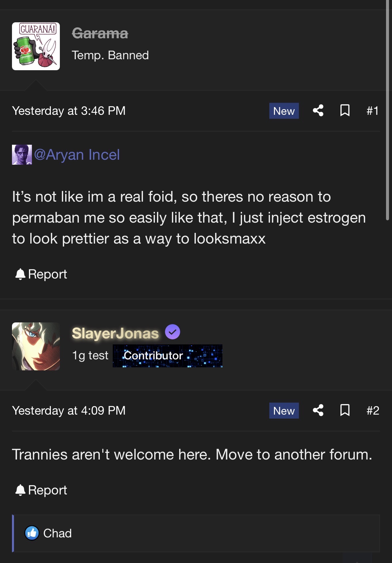392x563 pixels.
Task: Report post #2 using bell icon
Action: click(20, 490)
